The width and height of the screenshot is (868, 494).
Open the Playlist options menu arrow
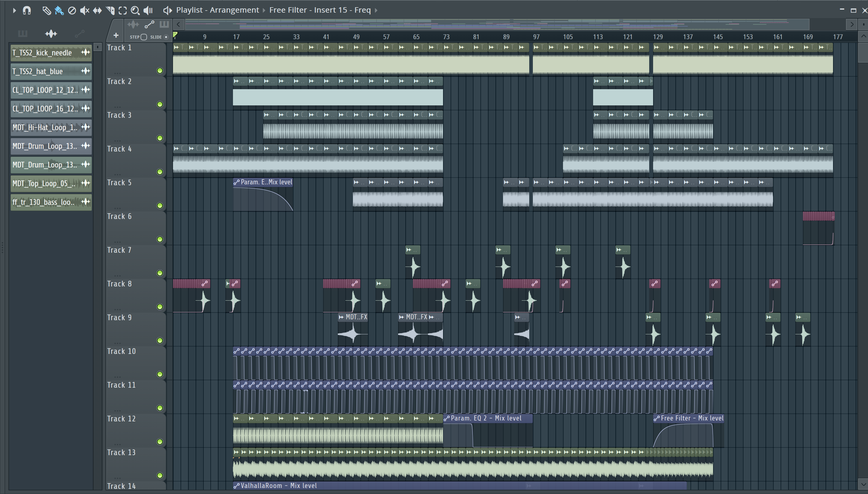click(x=14, y=11)
